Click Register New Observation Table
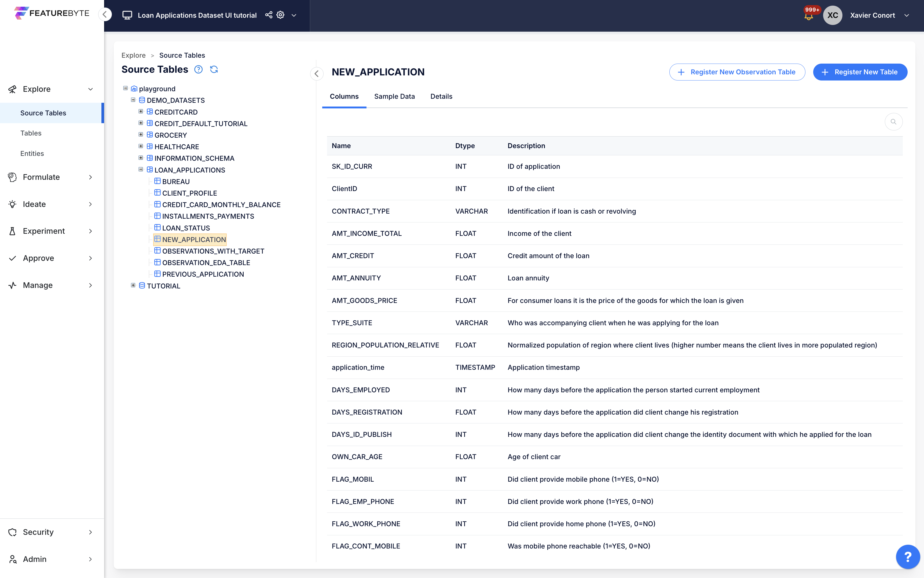Screen dimensions: 924x578 pyautogui.click(x=737, y=72)
